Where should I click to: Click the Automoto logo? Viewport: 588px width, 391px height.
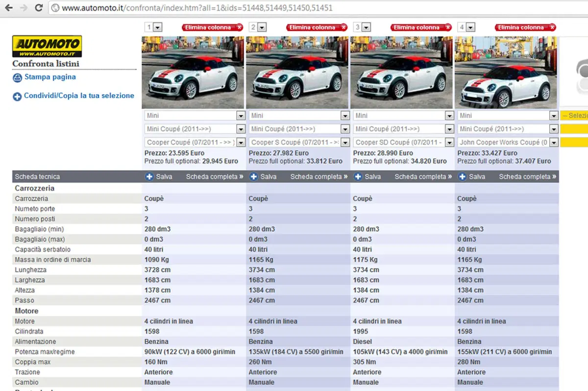pyautogui.click(x=47, y=46)
